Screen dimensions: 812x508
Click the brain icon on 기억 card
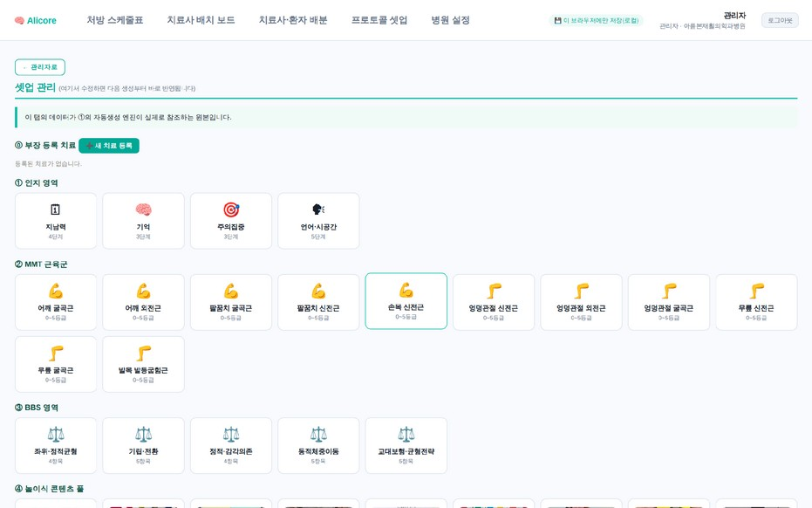pos(143,209)
